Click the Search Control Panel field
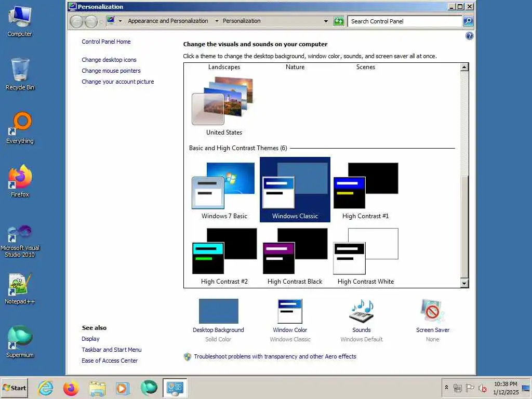The height and width of the screenshot is (399, 532). tap(405, 21)
